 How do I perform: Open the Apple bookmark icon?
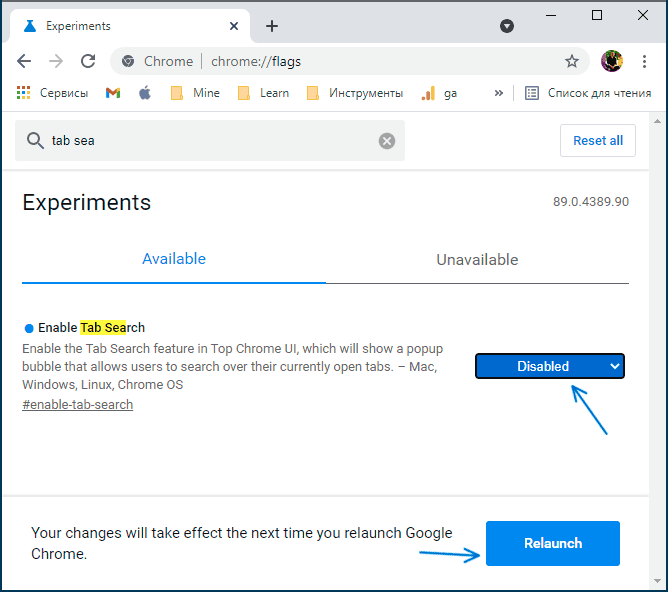coord(145,93)
